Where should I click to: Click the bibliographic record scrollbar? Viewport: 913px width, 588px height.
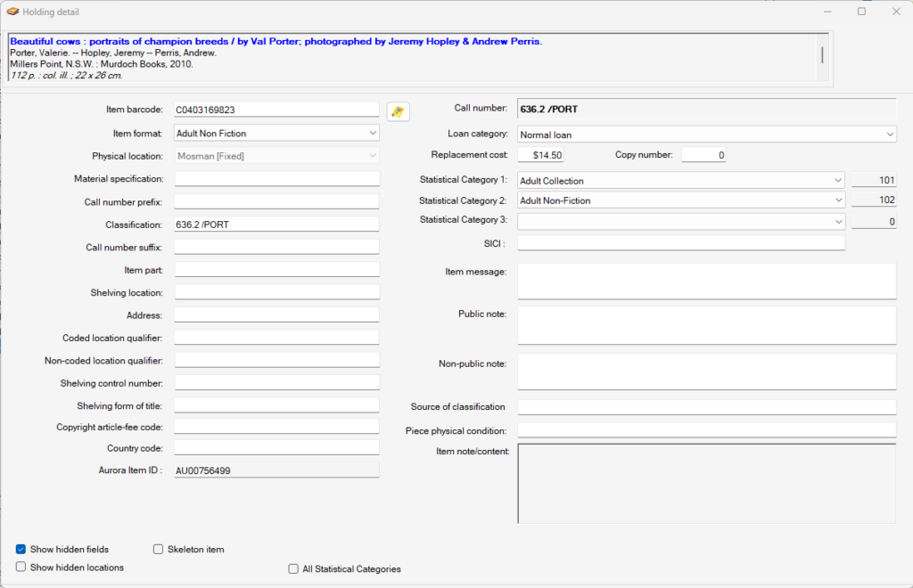[x=822, y=57]
